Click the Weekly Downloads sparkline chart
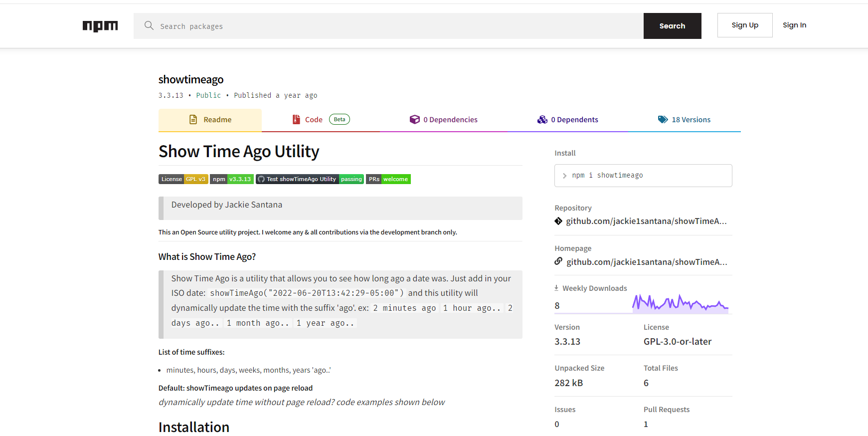The width and height of the screenshot is (868, 436). click(680, 303)
